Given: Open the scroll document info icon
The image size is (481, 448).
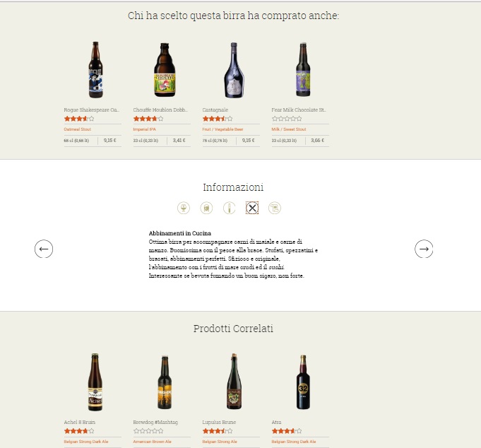Looking at the screenshot, I should coord(275,208).
